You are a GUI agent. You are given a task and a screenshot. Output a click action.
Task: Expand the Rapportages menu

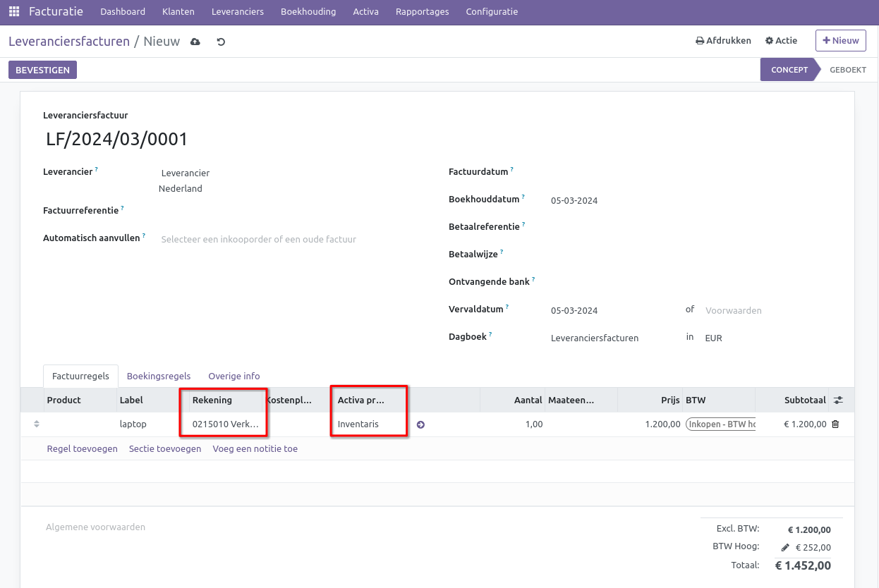422,12
